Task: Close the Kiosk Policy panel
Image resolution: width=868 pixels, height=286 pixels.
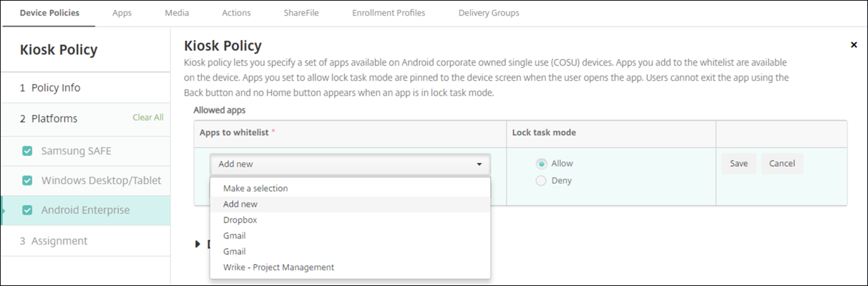Action: click(854, 45)
